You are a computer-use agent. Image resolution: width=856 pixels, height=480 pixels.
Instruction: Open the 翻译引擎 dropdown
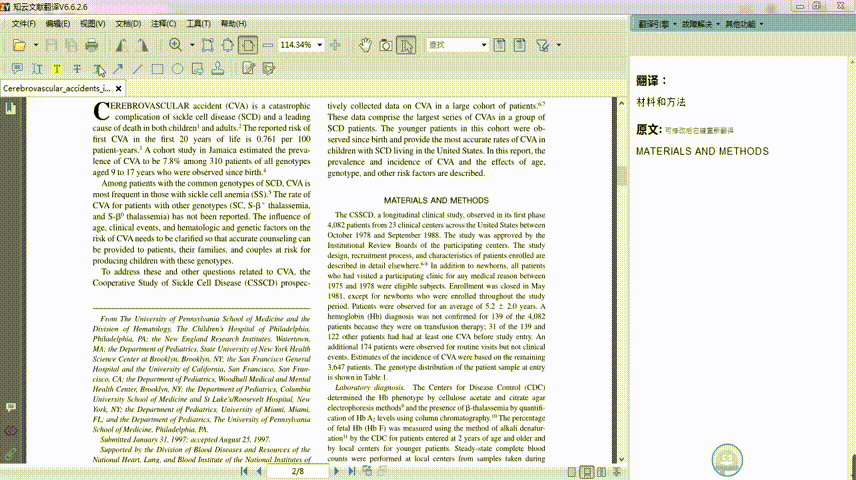(x=657, y=24)
